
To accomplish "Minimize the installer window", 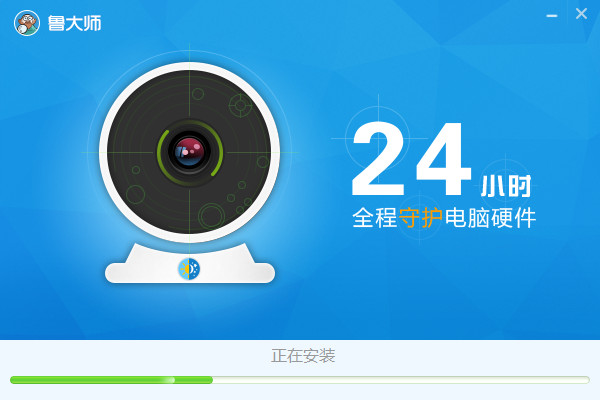I will 551,16.
